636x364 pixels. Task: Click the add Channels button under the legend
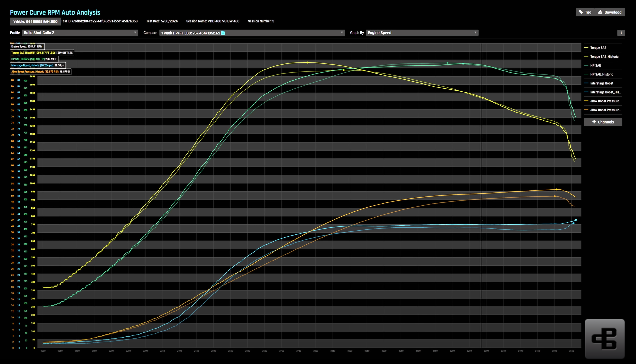(x=603, y=122)
